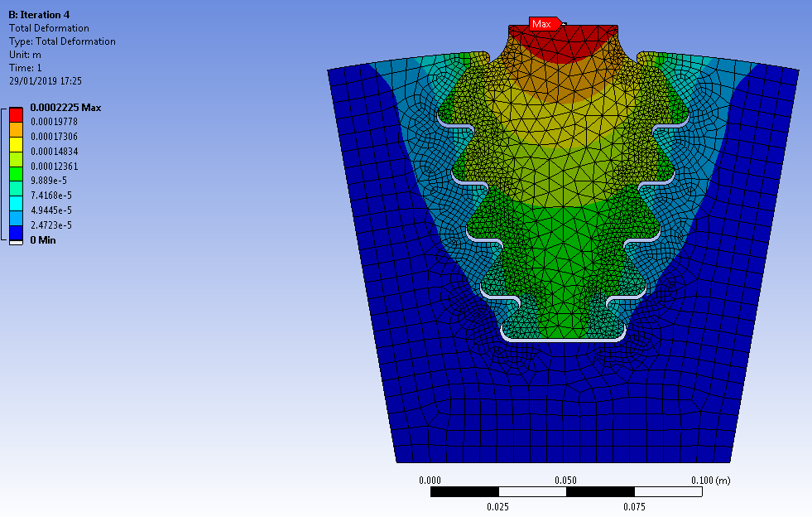Click the 29/01/2019 17:25 timestamp
This screenshot has height=517, width=812.
pyautogui.click(x=46, y=81)
